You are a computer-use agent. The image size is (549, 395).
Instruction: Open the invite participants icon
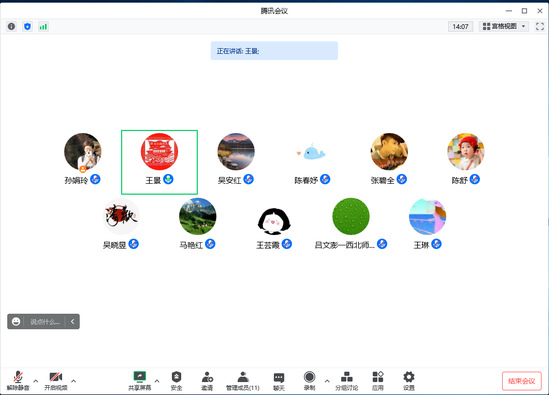(x=207, y=381)
